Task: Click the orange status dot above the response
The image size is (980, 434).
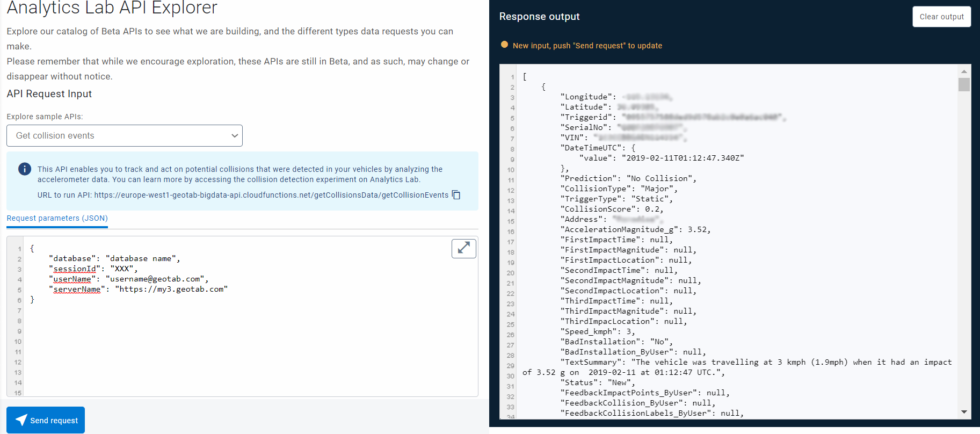Action: [504, 45]
